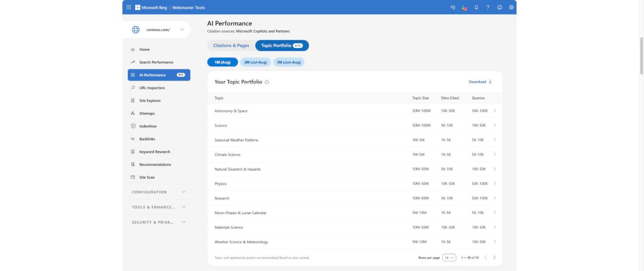Click the Home sidebar icon
This screenshot has width=644, height=271.
point(133,49)
